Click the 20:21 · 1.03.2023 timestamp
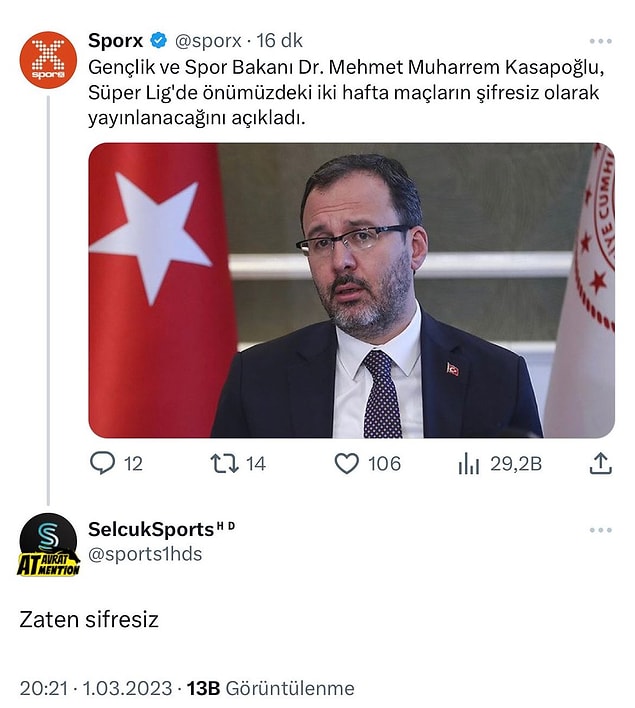 click(x=96, y=689)
